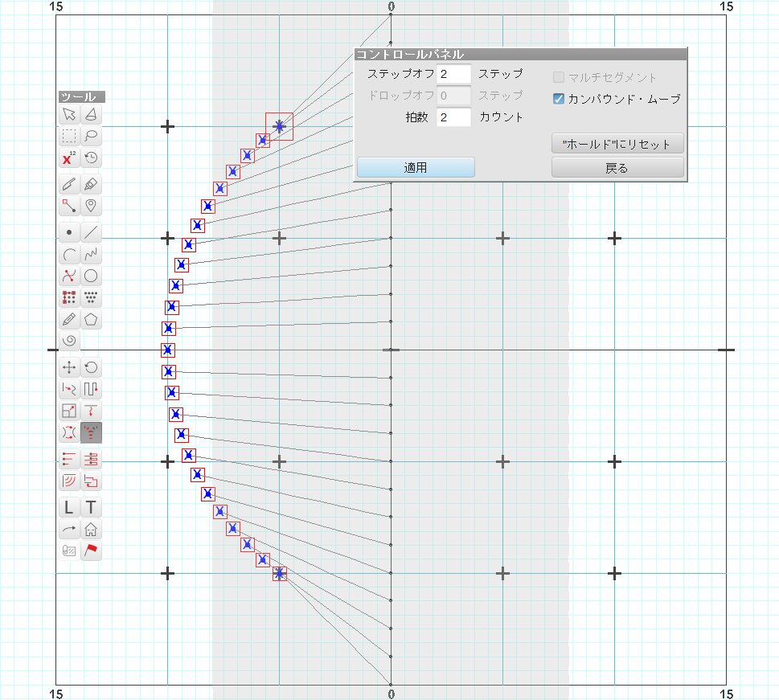Select the straight line drawing tool

pos(92,233)
